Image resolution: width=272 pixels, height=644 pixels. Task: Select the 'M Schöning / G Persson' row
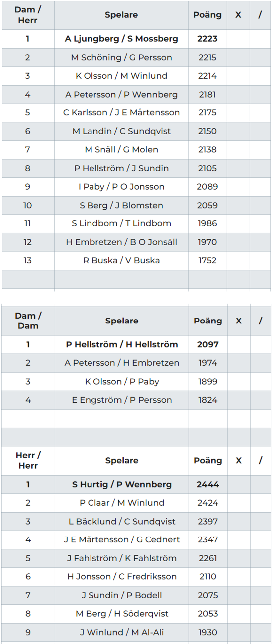click(136, 57)
